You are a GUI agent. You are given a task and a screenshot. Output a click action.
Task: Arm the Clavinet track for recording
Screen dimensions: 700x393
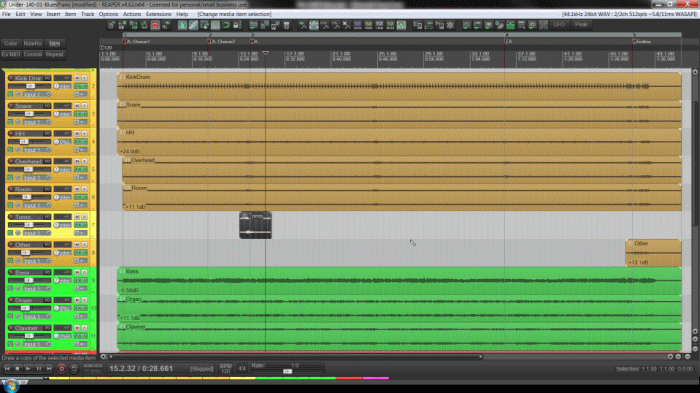(x=11, y=328)
